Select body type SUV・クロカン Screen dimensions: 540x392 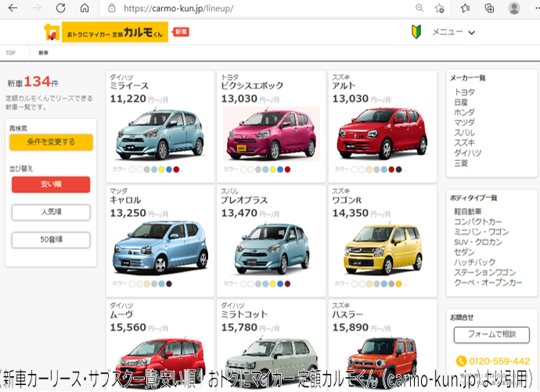coord(478,242)
